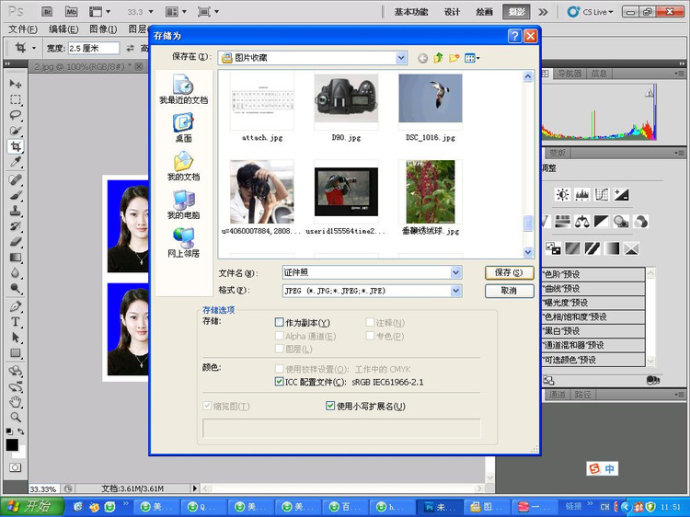The height and width of the screenshot is (517, 690).
Task: Toggle 使用小写扩展名 lowercase extension checkbox
Action: (331, 406)
